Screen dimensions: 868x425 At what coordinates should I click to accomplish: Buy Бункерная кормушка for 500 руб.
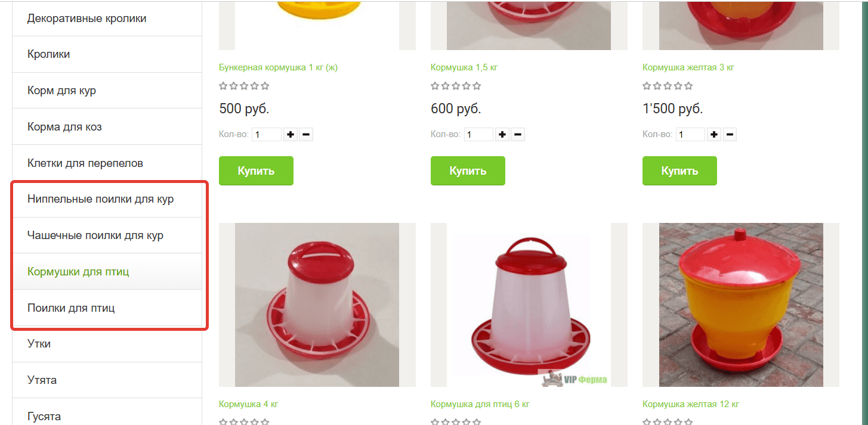256,171
